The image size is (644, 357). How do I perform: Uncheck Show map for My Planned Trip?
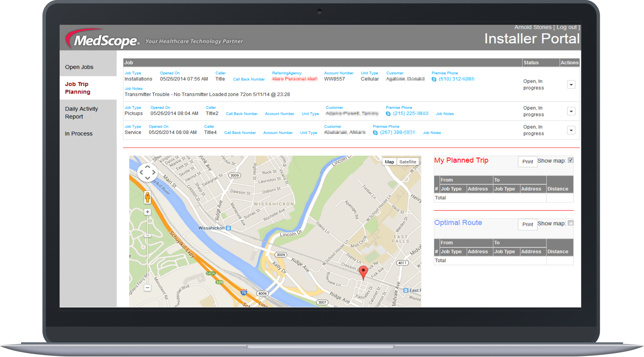click(x=571, y=160)
